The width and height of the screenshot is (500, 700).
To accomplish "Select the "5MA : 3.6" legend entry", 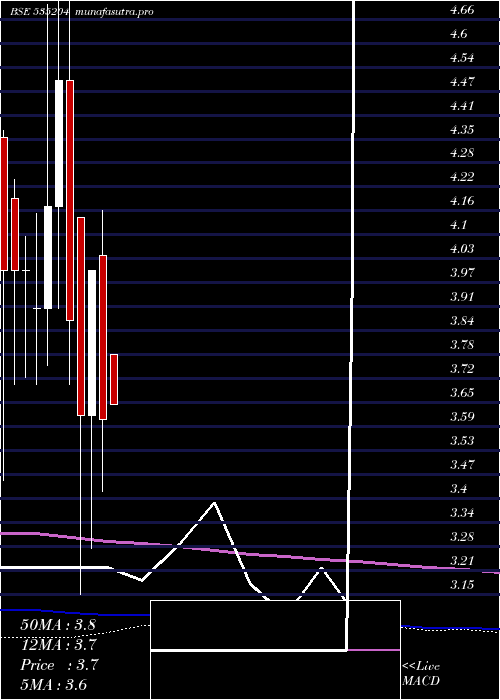I will coord(54,685).
